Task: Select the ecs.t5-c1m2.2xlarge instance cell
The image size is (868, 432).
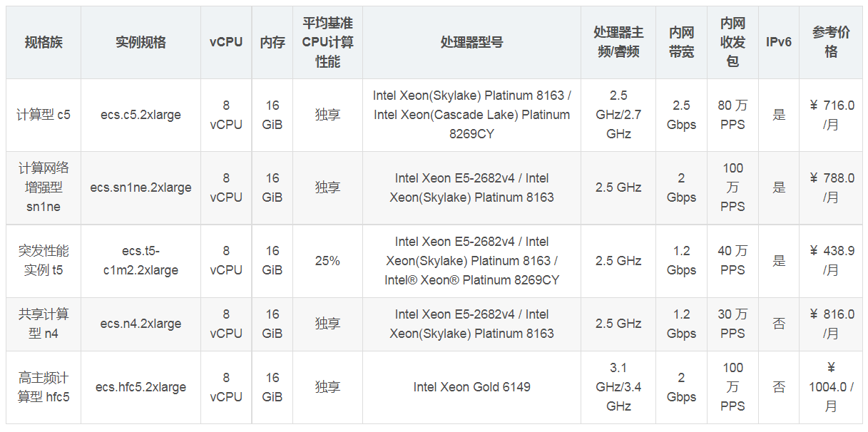Action: point(141,261)
